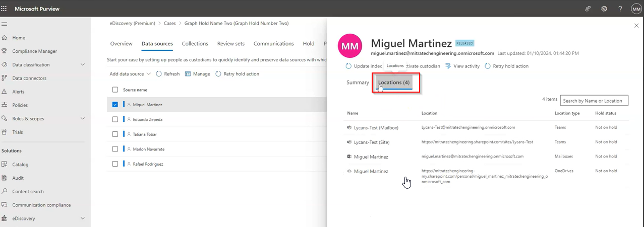This screenshot has height=227, width=644.
Task: Check the Marlon Navarrete checkbox
Action: [115, 149]
